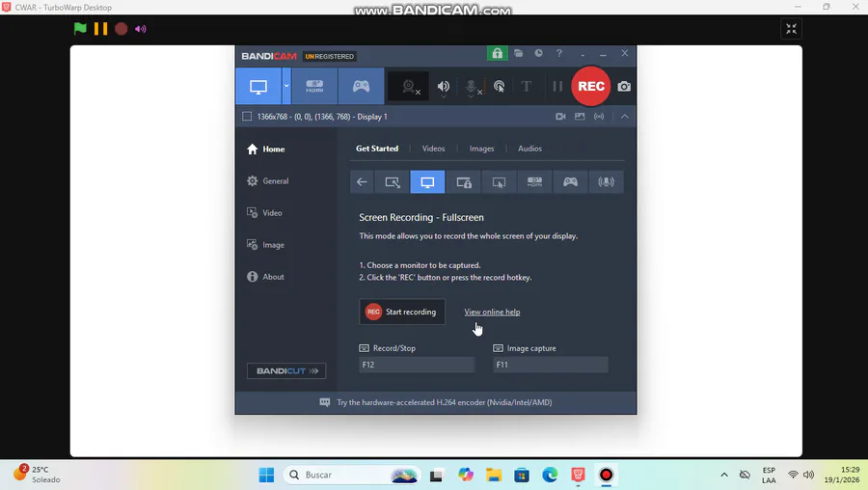Click video camera icon in status row

[x=560, y=117]
